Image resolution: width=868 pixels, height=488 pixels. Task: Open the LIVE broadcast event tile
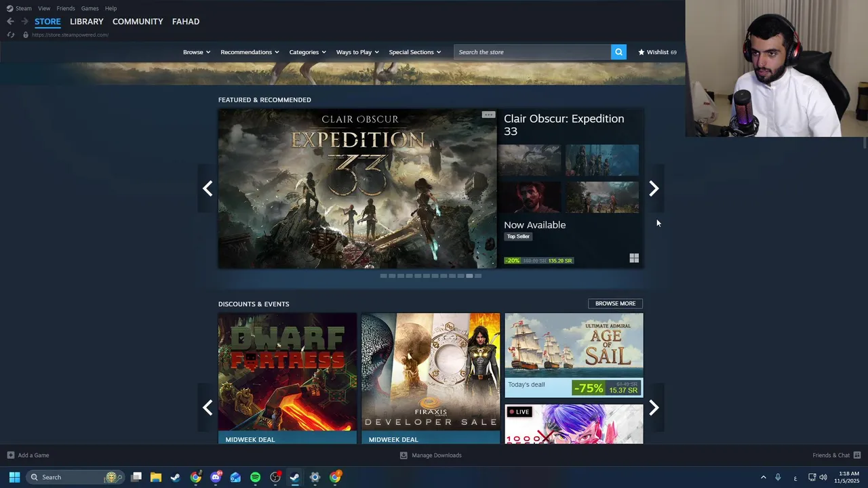[x=574, y=424]
